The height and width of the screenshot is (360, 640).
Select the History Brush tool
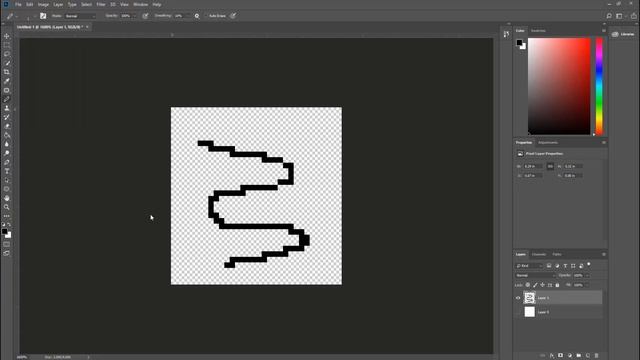pos(7,117)
